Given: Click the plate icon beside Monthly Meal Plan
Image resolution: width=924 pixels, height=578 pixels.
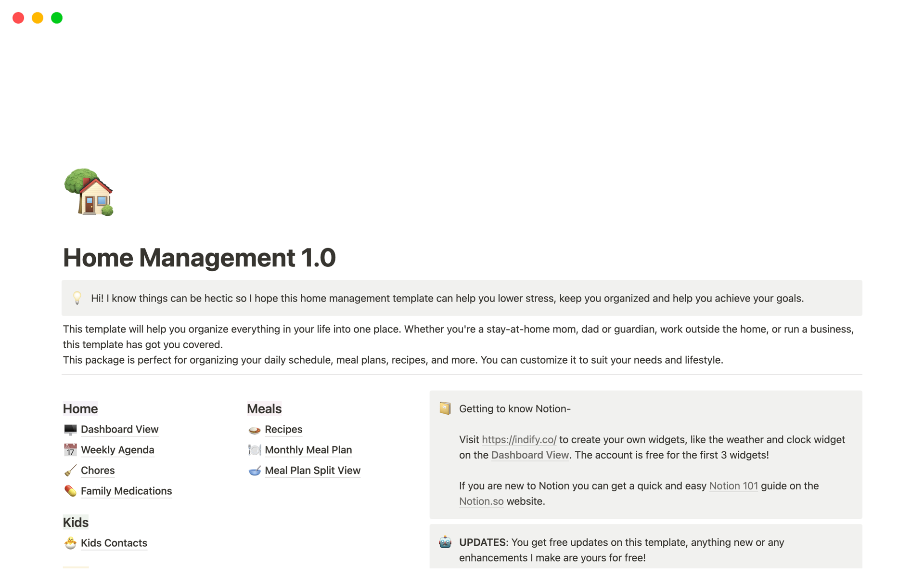Looking at the screenshot, I should pyautogui.click(x=254, y=450).
